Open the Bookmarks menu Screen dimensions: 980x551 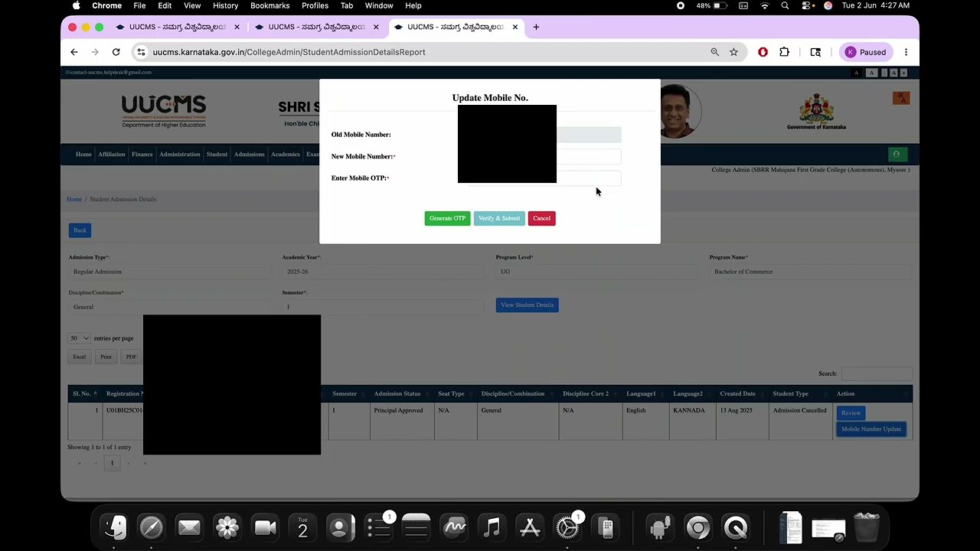click(269, 5)
